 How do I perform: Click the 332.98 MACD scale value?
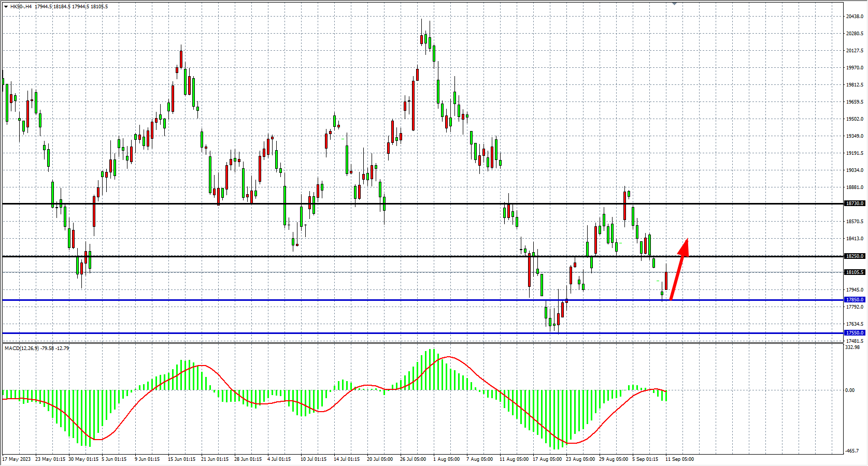coord(852,347)
